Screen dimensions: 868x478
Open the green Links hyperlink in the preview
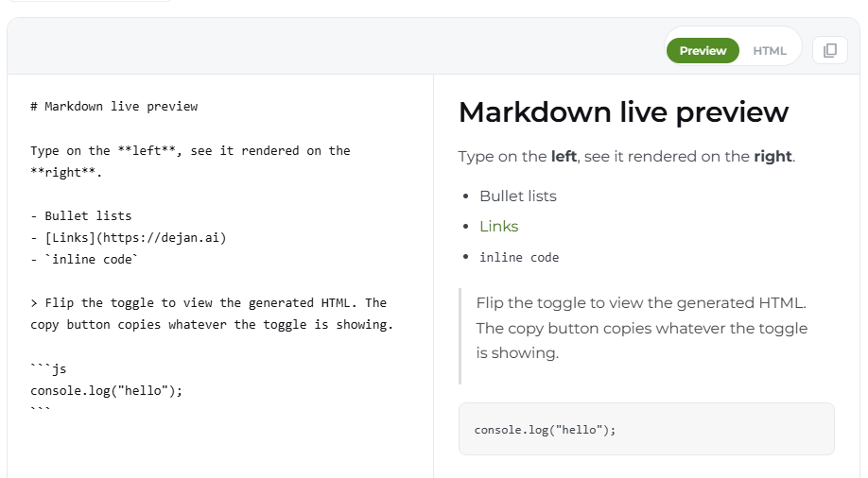tap(498, 227)
